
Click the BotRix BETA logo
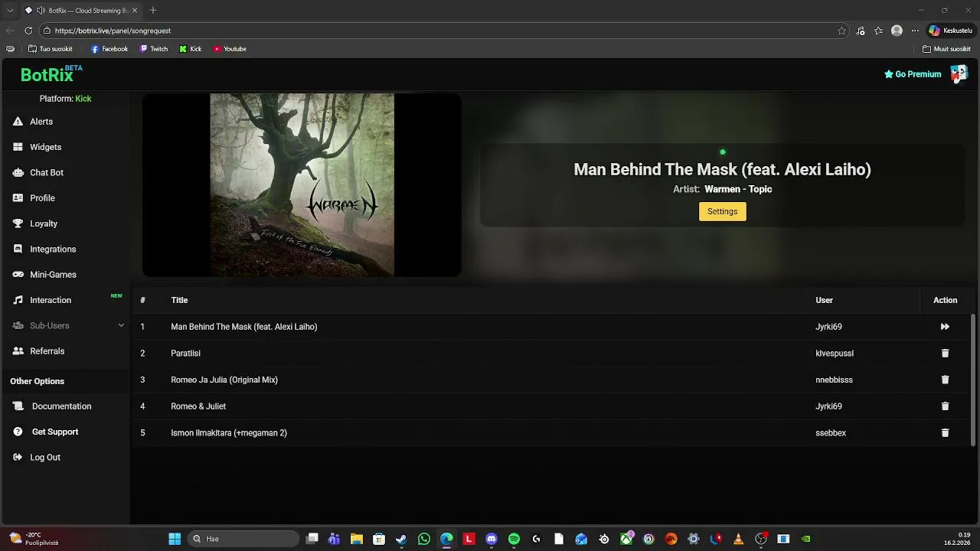51,74
